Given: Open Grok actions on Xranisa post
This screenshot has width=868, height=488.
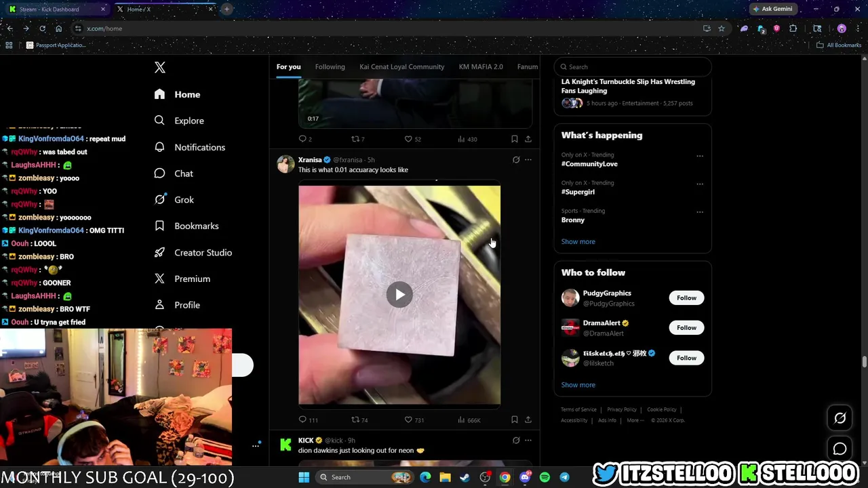Looking at the screenshot, I should click(516, 160).
